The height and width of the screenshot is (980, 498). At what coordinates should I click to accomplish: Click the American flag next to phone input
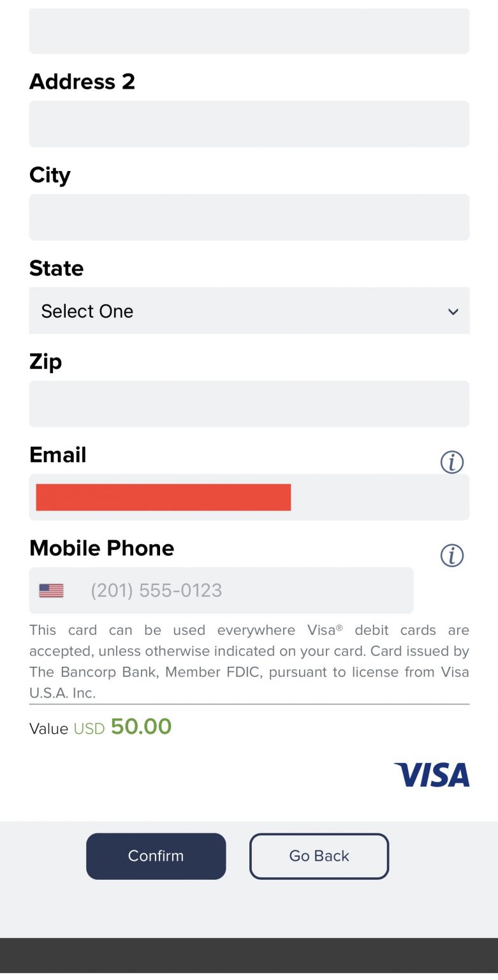(50, 590)
